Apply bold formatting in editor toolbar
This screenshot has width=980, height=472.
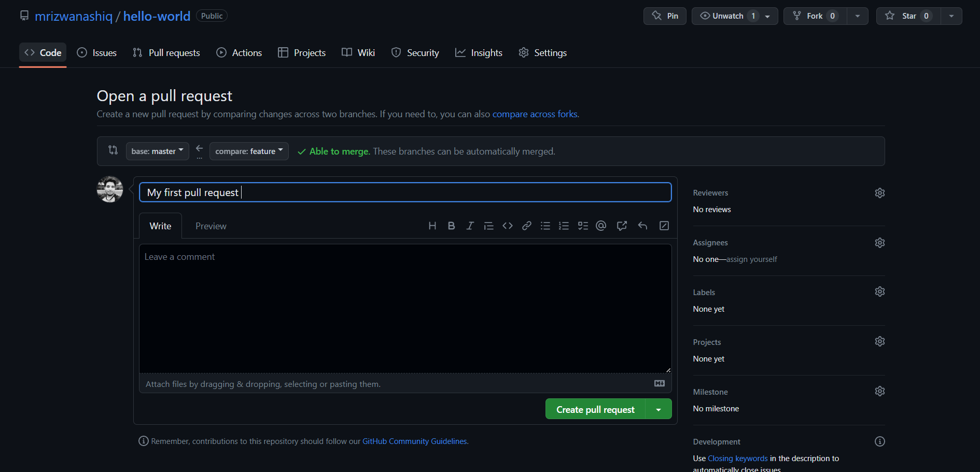451,226
